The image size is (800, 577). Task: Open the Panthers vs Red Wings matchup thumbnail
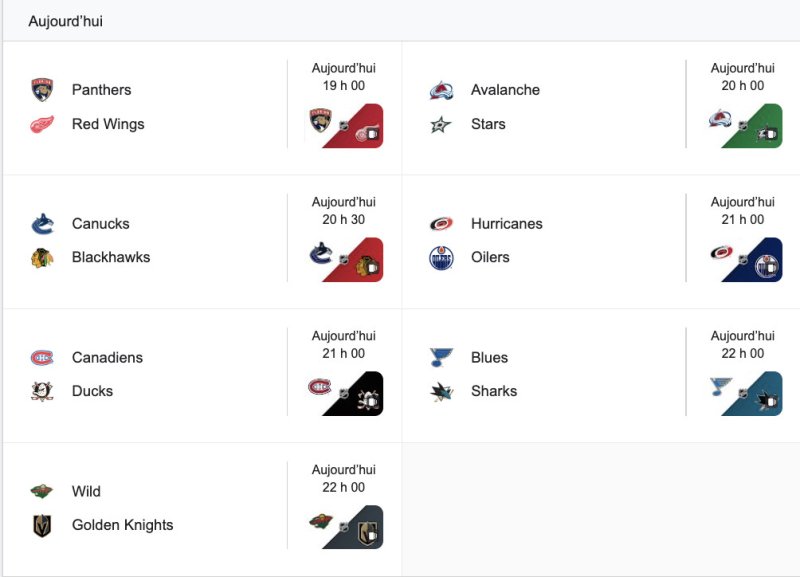pos(345,126)
